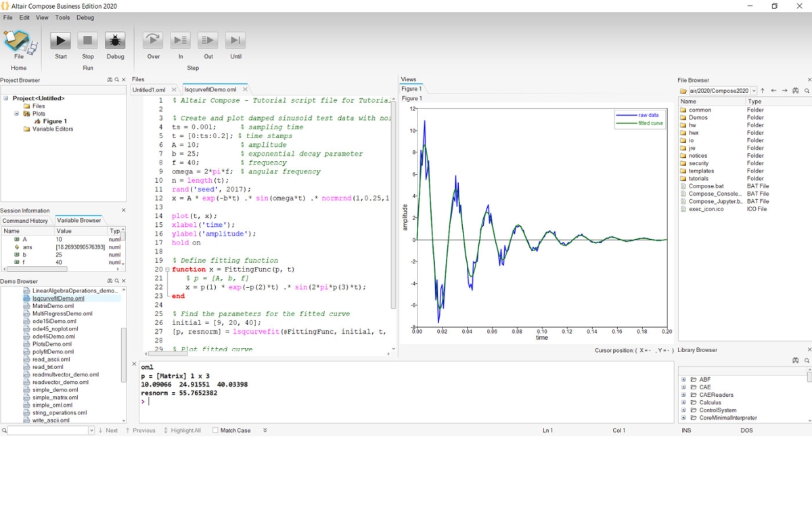
Task: Collapse the FittingFunc function code fold
Action: 167,269
